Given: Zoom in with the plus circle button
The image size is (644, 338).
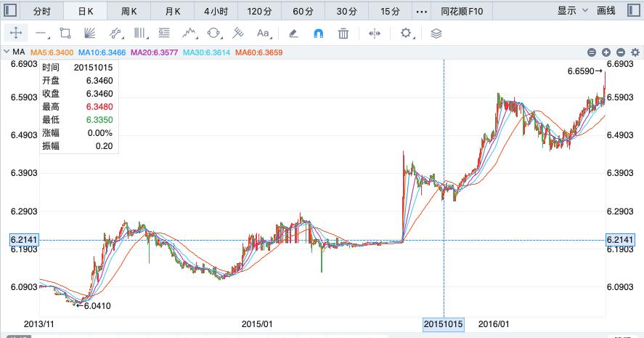Looking at the screenshot, I should tap(606, 52).
